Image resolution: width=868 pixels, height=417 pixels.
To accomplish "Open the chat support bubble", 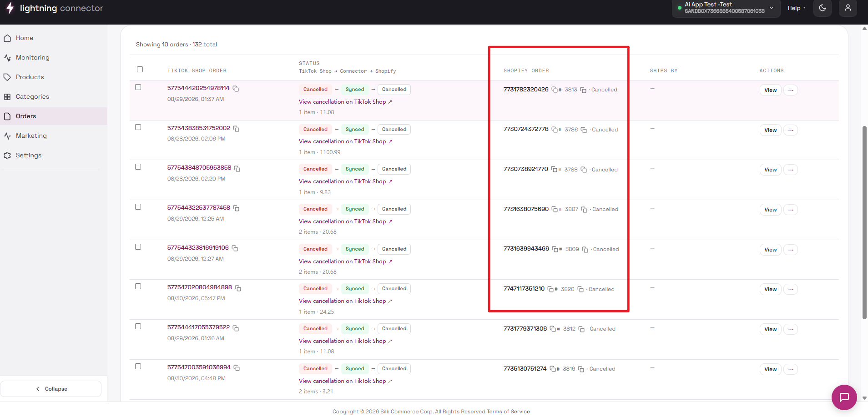I will 844,397.
